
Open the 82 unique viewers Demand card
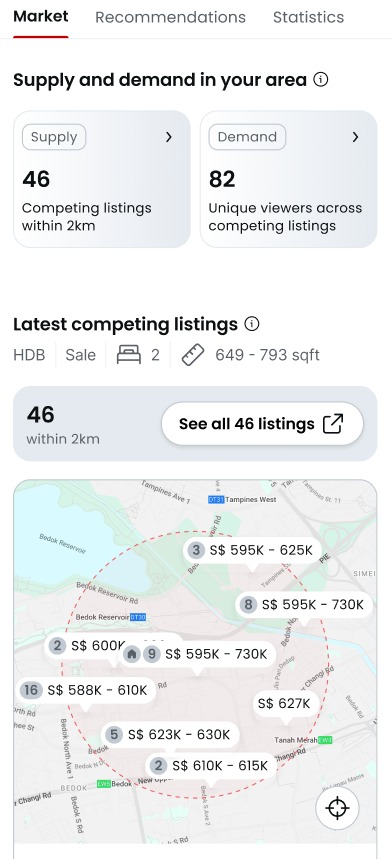(x=289, y=179)
